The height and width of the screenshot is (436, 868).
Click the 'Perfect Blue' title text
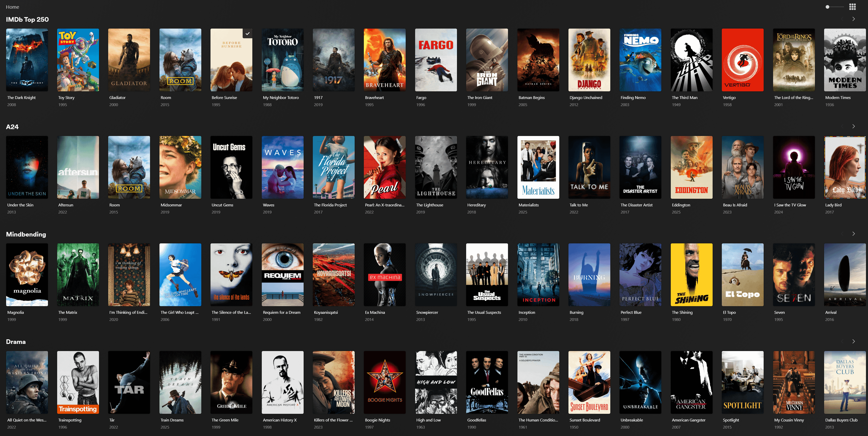[631, 312]
